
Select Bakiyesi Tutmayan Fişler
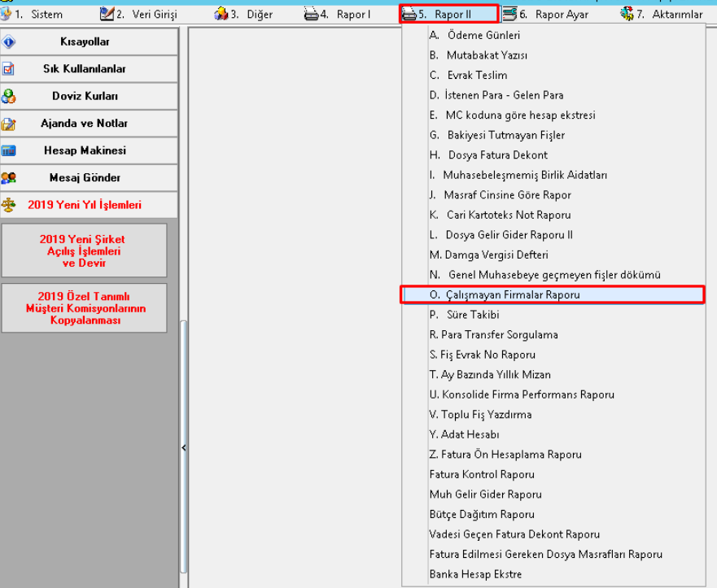point(553,135)
